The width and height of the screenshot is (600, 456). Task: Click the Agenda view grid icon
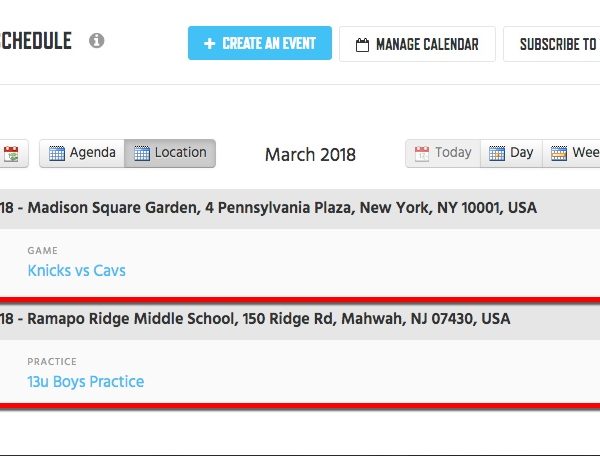(x=57, y=153)
